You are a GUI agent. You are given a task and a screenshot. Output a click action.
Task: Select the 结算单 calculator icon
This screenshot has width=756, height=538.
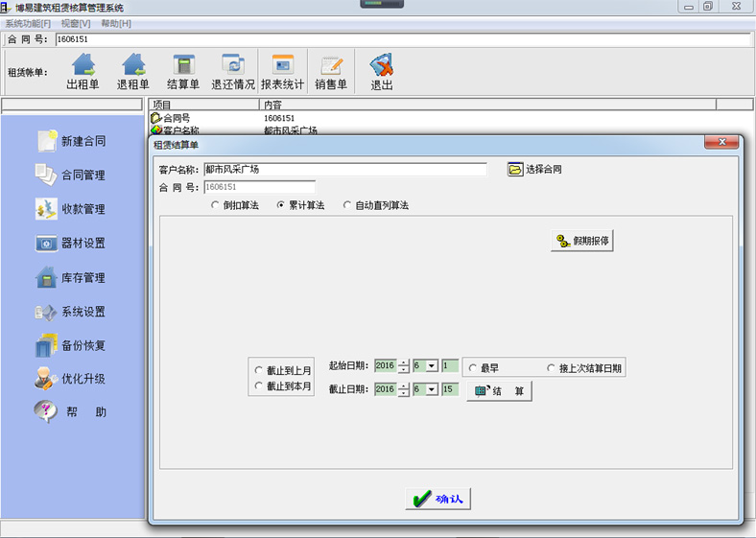coord(183,65)
